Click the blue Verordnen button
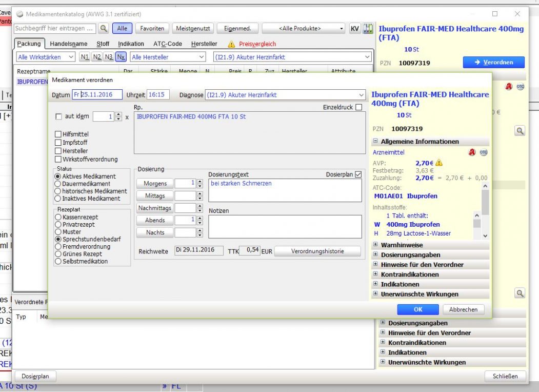The width and height of the screenshot is (539, 392). [x=494, y=62]
